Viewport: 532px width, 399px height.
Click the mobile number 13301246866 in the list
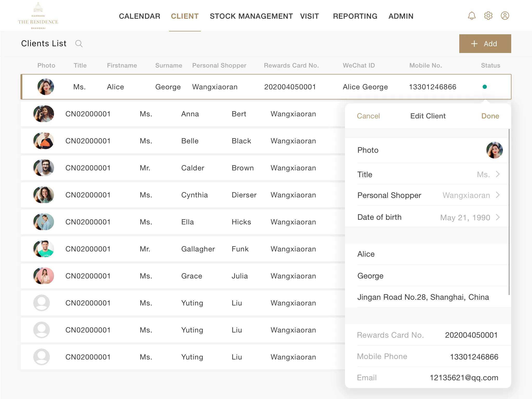point(433,87)
